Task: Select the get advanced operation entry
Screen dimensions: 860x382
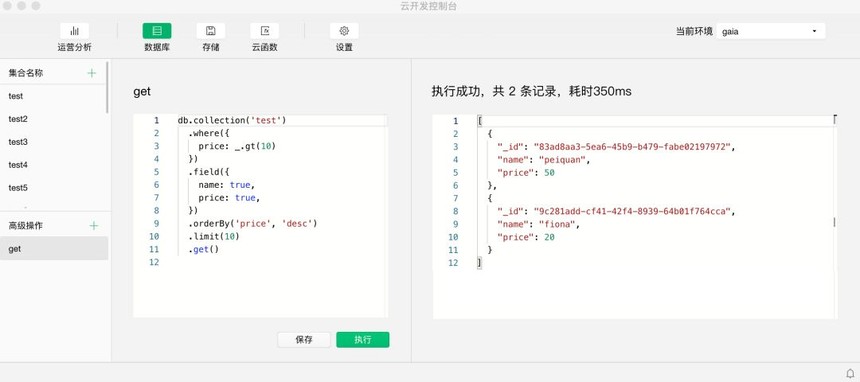Action: point(54,249)
